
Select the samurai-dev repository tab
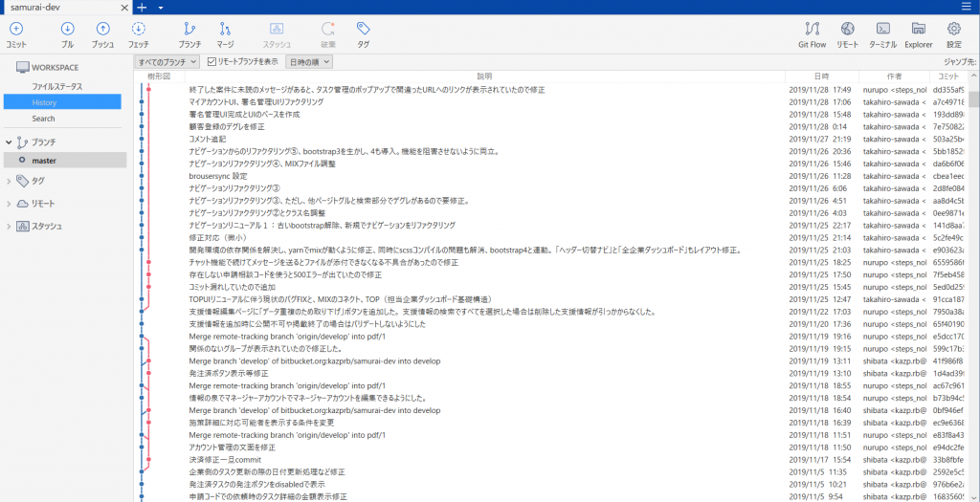coord(57,7)
